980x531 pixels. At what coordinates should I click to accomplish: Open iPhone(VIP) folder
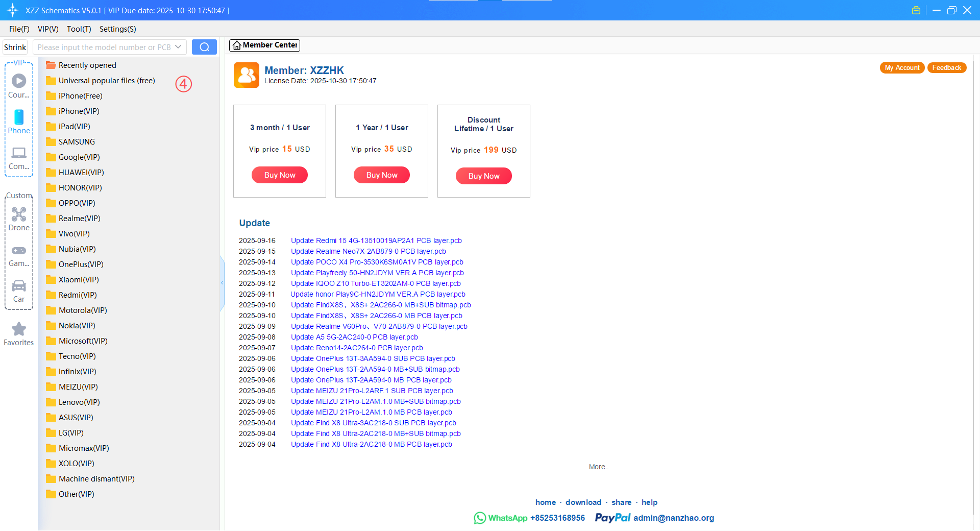click(x=73, y=111)
